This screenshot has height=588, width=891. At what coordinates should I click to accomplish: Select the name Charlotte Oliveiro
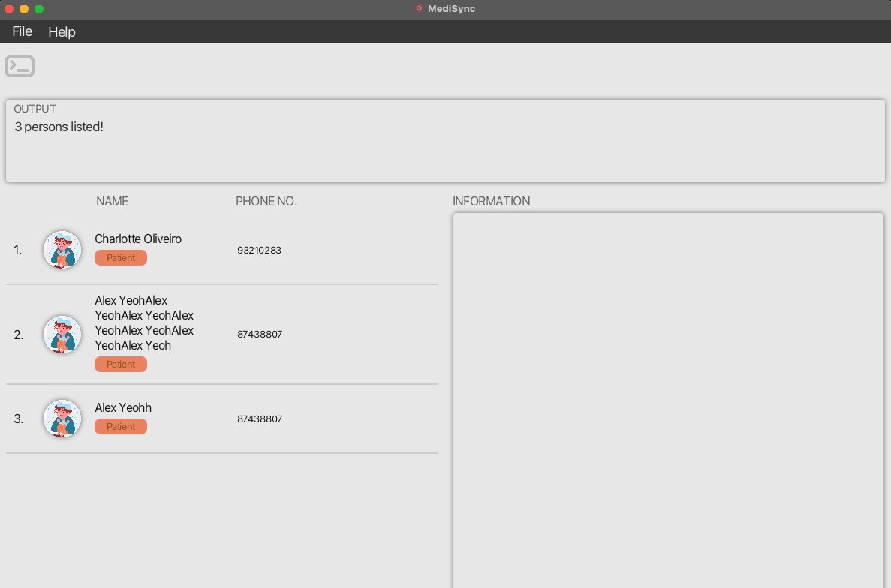(x=138, y=239)
